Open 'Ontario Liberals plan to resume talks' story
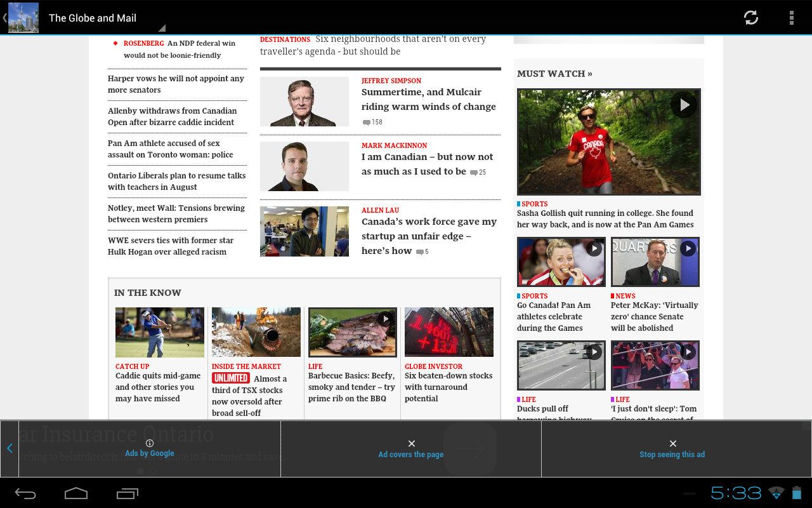The image size is (812, 508). click(176, 182)
